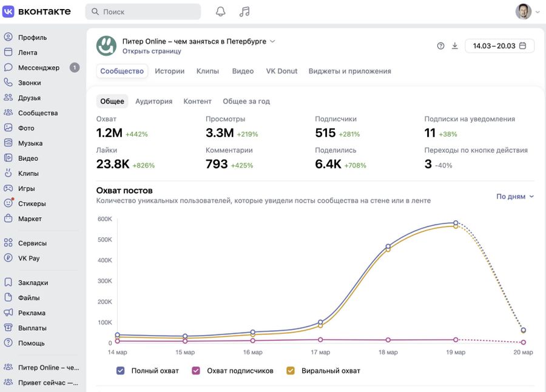The image size is (546, 392).
Task: Open the music note icon in header
Action: coord(244,12)
